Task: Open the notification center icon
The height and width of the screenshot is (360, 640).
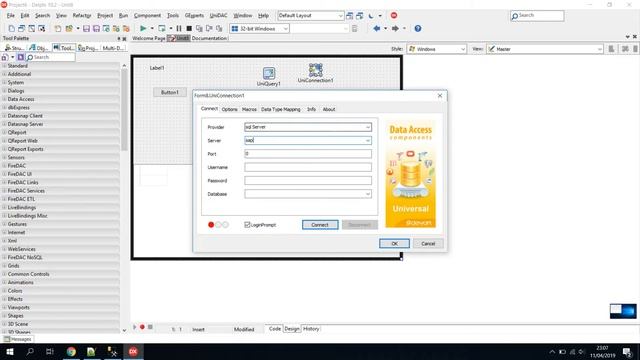Action: coord(627,351)
